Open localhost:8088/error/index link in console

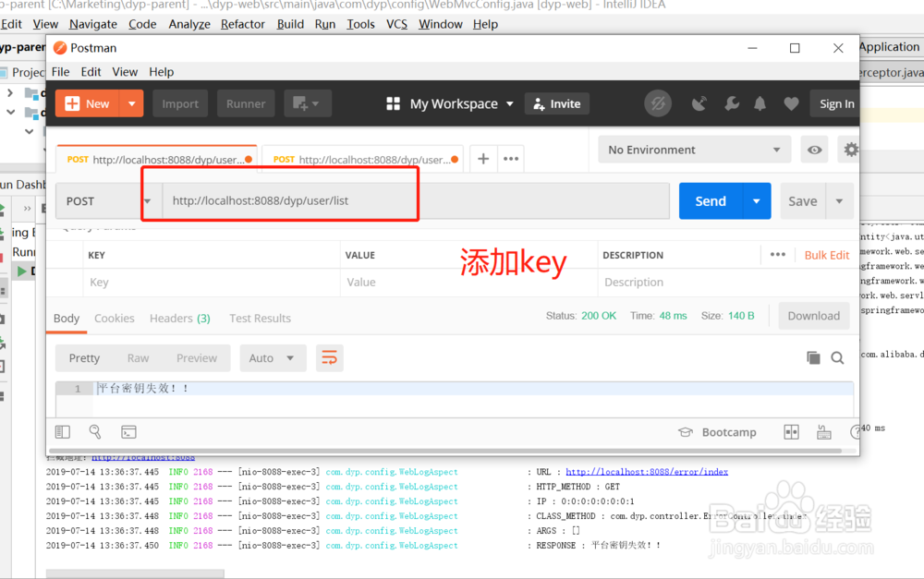tap(647, 472)
